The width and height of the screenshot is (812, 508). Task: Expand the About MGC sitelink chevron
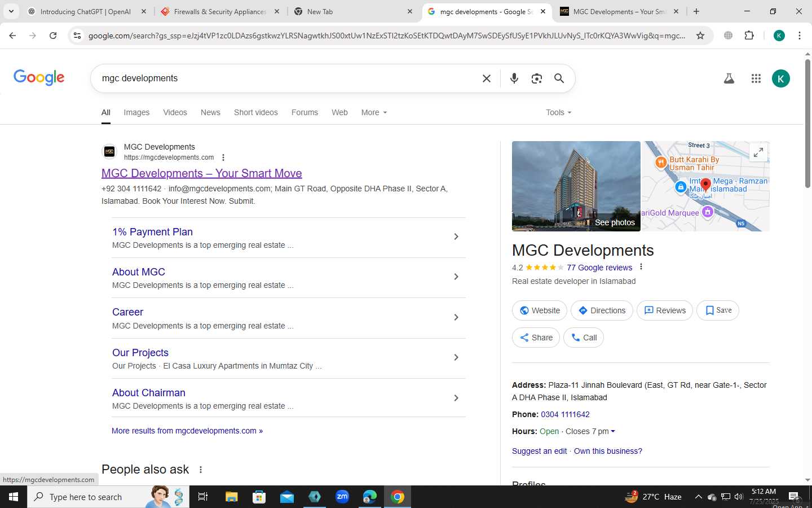pos(456,277)
